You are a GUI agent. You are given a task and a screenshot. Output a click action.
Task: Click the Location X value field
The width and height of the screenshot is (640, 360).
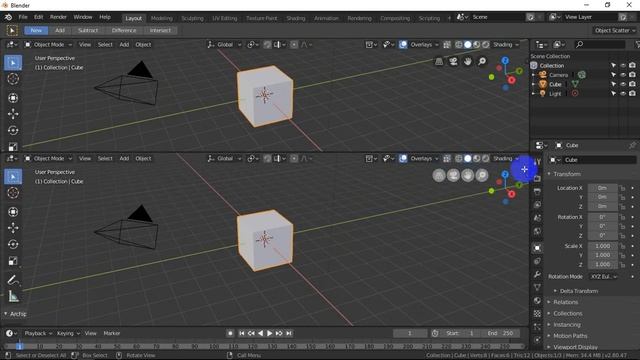[602, 188]
